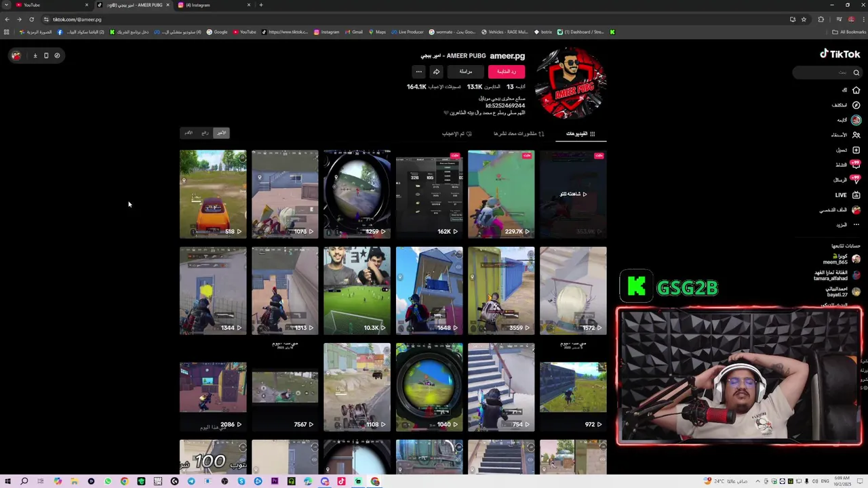Open the video with 2086 views
This screenshot has width=868, height=488.
213,388
